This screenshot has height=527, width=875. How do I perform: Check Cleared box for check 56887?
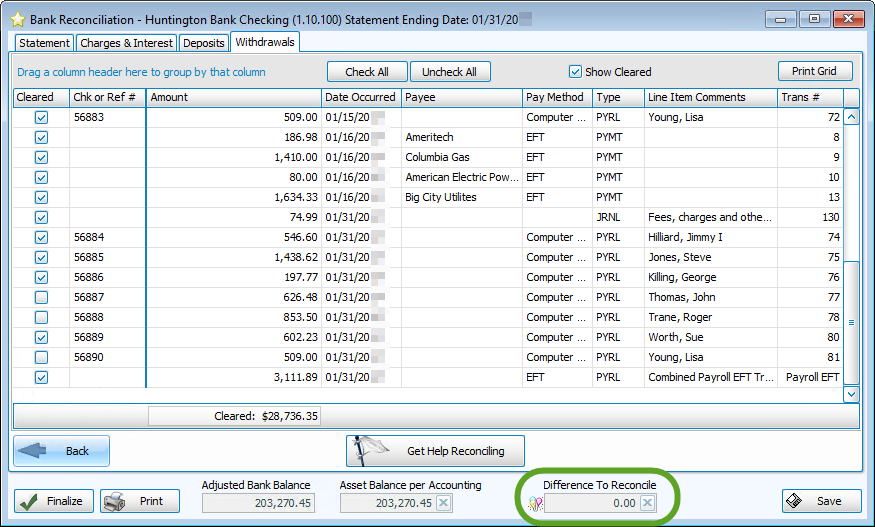(x=41, y=297)
